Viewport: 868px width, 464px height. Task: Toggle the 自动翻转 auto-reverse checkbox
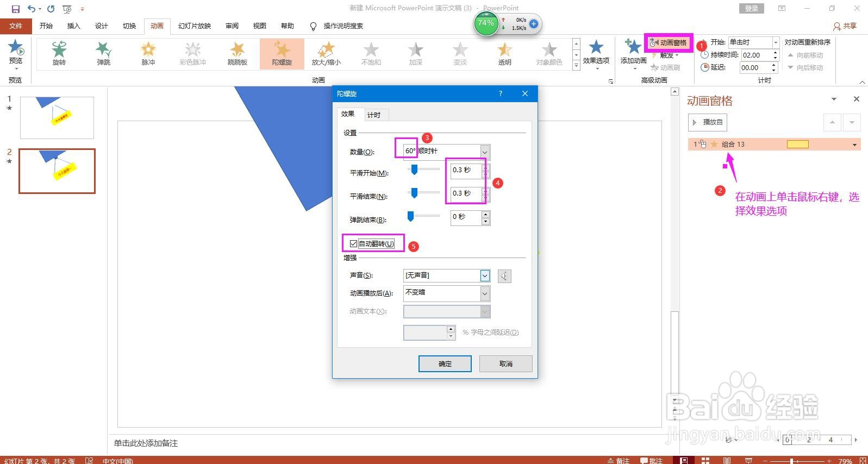tap(354, 243)
